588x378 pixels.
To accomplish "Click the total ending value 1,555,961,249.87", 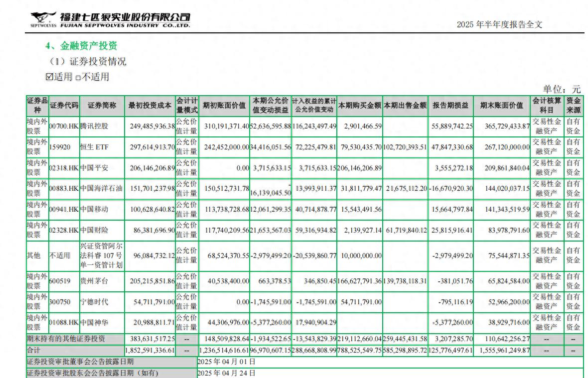I will 505,350.
